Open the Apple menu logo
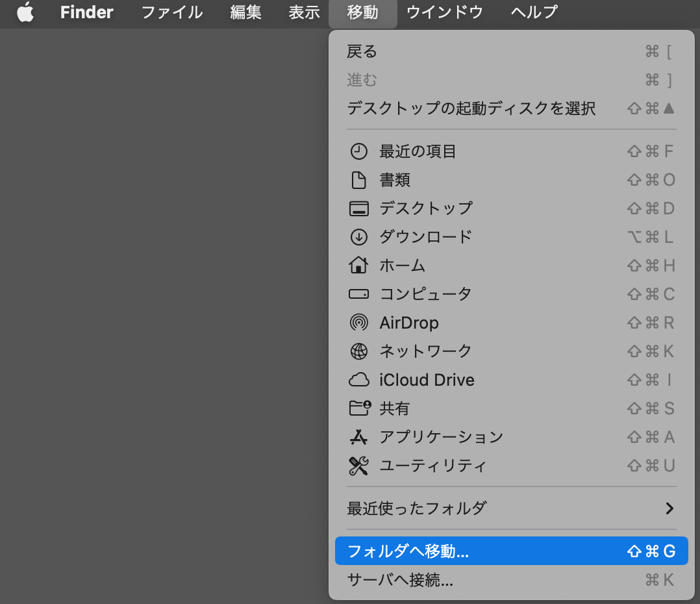The image size is (700, 604). [25, 12]
